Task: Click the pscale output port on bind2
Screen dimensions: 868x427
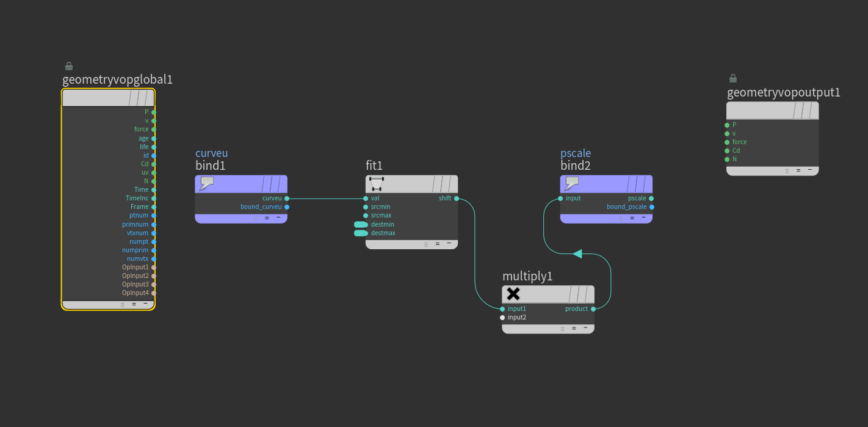Action: pos(651,199)
